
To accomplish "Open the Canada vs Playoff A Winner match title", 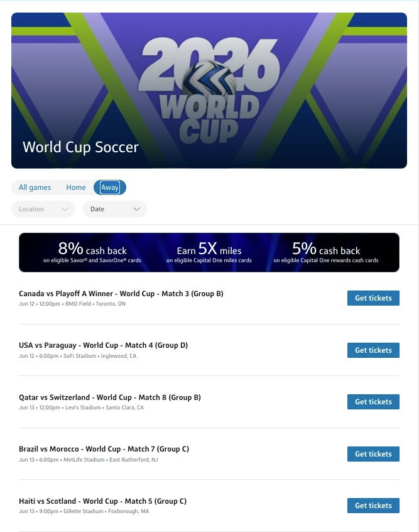I will 121,294.
